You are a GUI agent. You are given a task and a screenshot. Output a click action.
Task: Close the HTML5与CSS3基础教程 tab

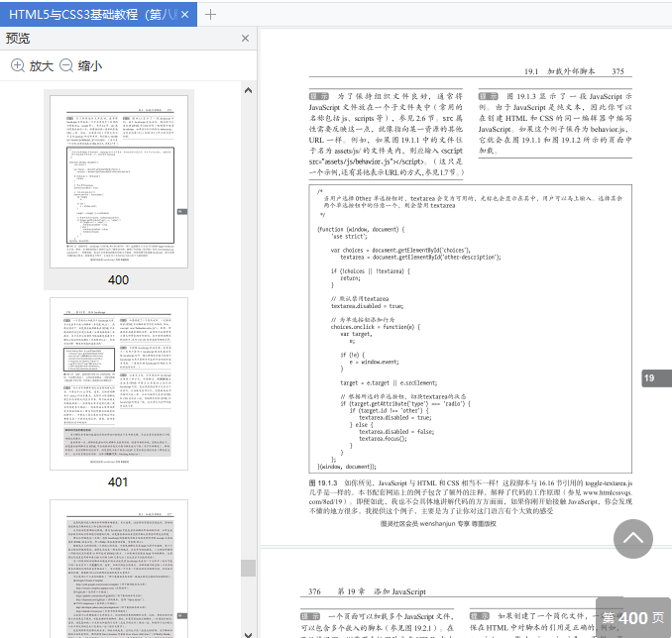[x=184, y=15]
